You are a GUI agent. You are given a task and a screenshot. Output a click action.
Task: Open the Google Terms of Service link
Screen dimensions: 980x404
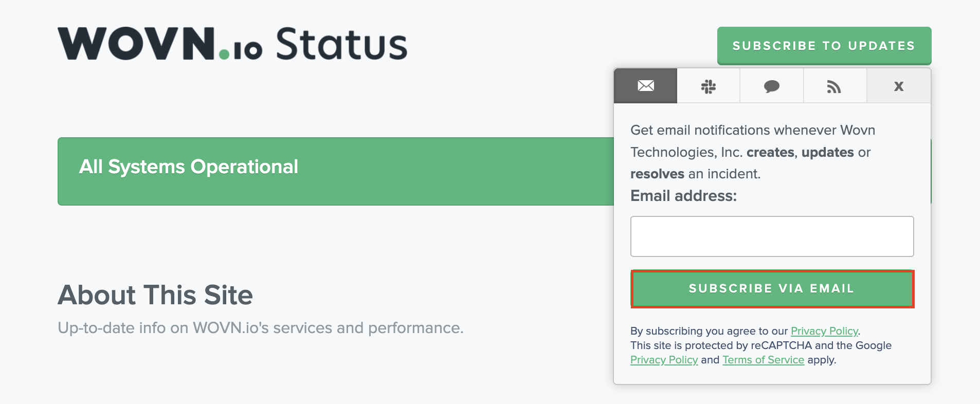click(763, 360)
